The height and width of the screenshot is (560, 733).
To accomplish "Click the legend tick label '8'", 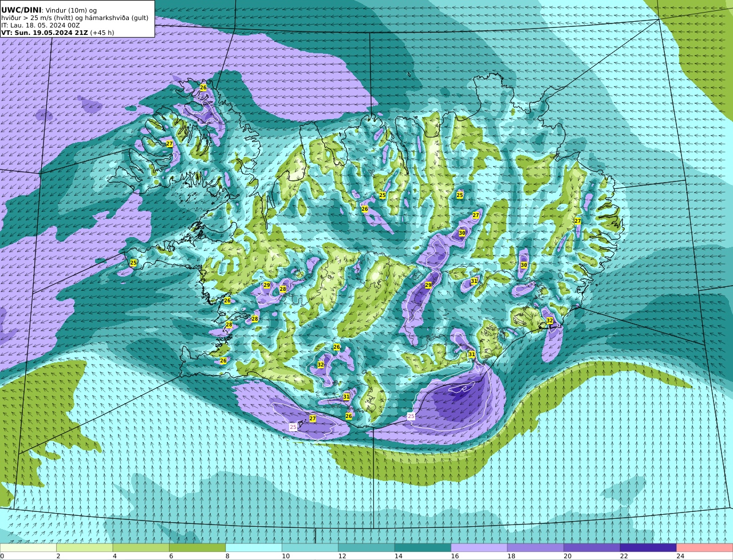I will coord(227,556).
